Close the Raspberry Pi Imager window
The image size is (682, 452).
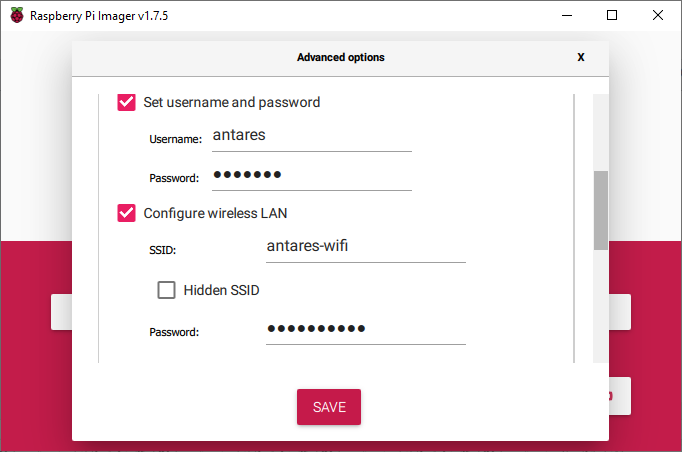(657, 15)
